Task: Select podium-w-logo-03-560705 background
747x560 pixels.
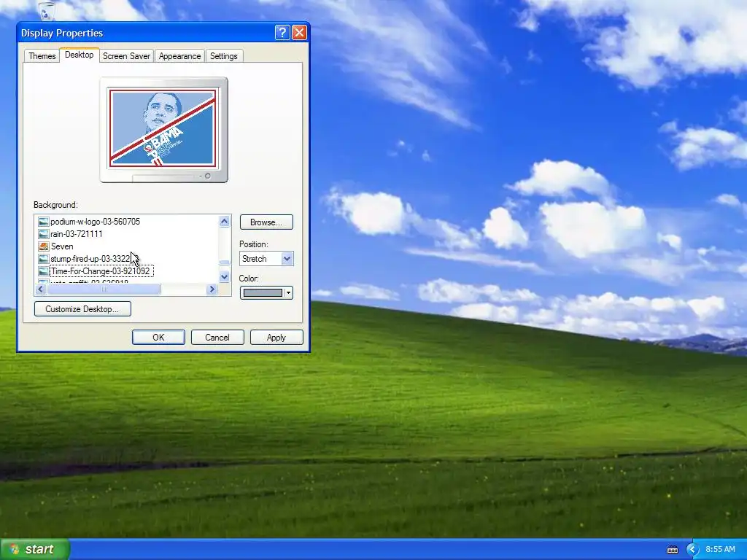Action: pyautogui.click(x=96, y=222)
